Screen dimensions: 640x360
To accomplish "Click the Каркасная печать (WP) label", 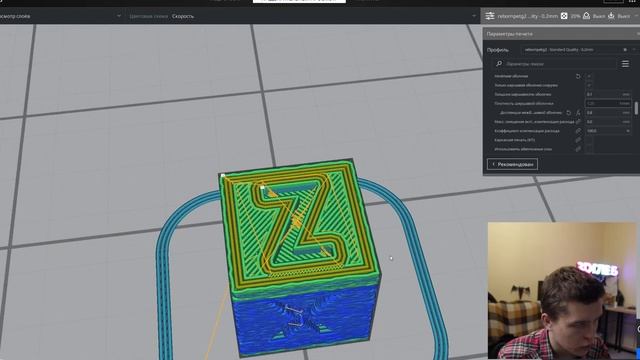I will (514, 140).
